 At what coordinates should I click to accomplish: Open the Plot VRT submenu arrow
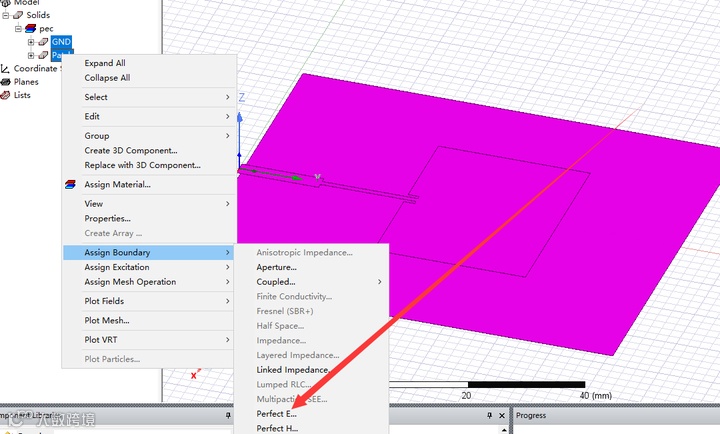[227, 339]
